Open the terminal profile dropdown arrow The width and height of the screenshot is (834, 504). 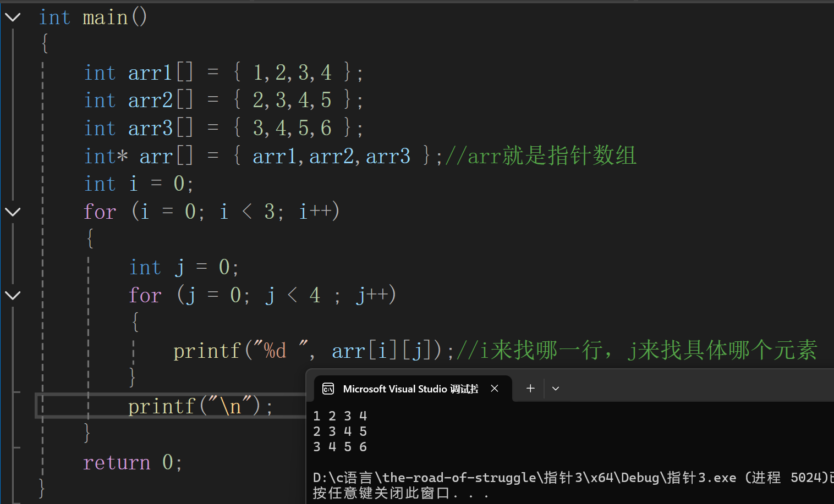[556, 389]
